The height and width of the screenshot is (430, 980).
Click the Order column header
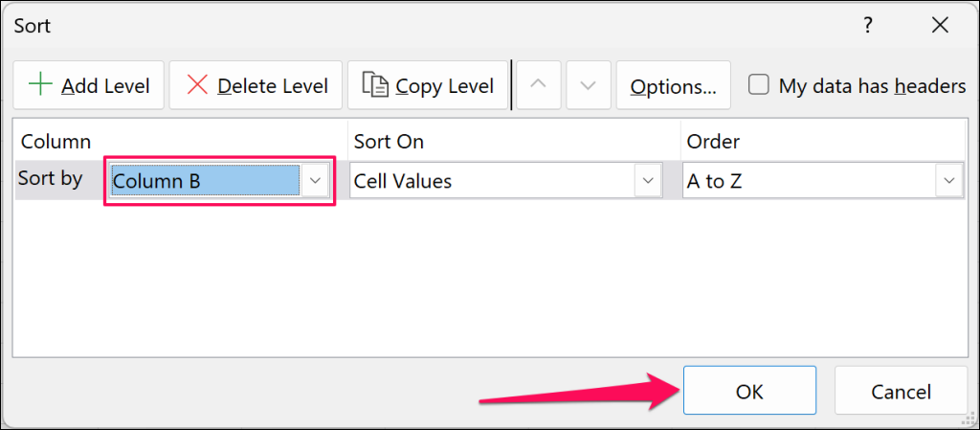(x=713, y=142)
